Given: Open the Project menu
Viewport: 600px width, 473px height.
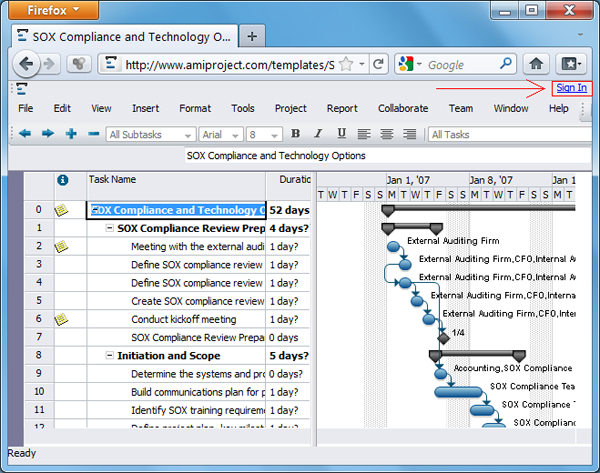Looking at the screenshot, I should 290,108.
